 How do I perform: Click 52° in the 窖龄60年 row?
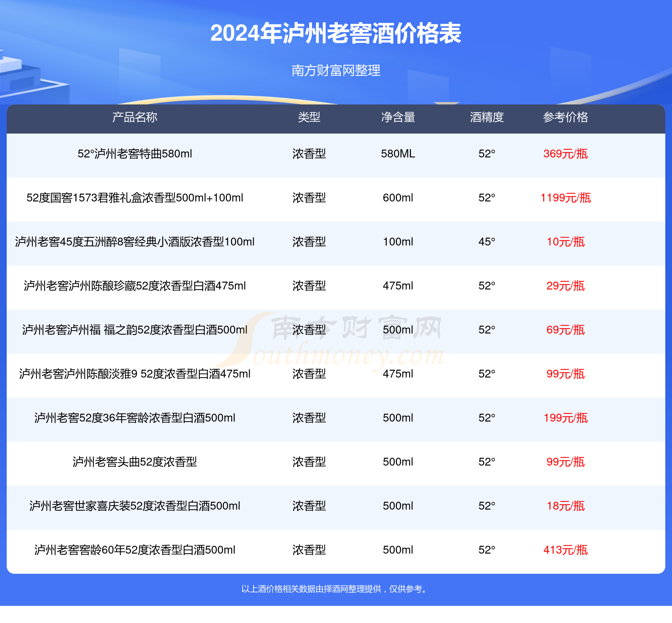(487, 550)
